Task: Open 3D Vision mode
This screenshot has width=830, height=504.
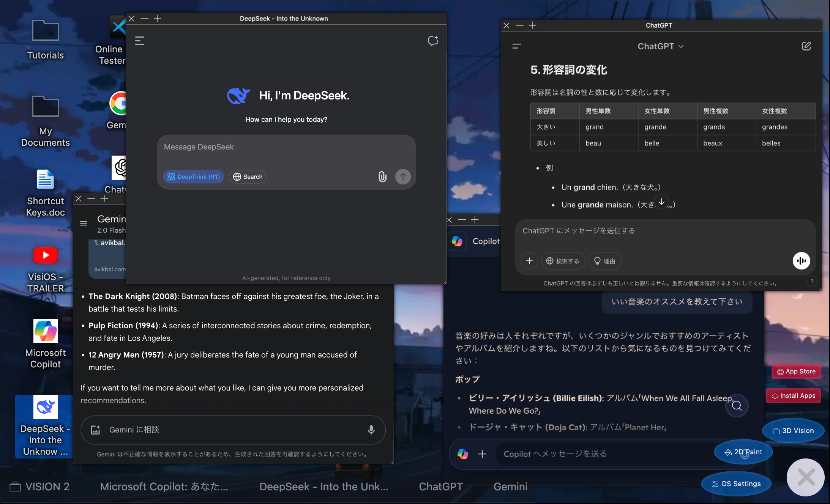Action: [794, 431]
